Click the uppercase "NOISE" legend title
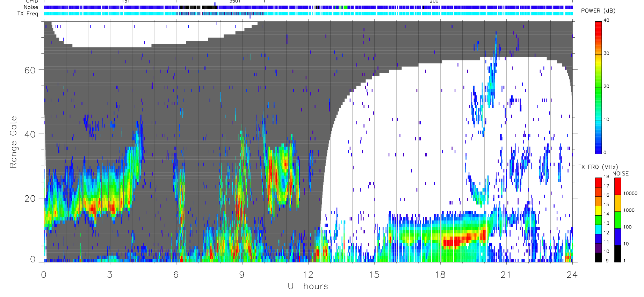The width and height of the screenshot is (644, 297). point(620,174)
